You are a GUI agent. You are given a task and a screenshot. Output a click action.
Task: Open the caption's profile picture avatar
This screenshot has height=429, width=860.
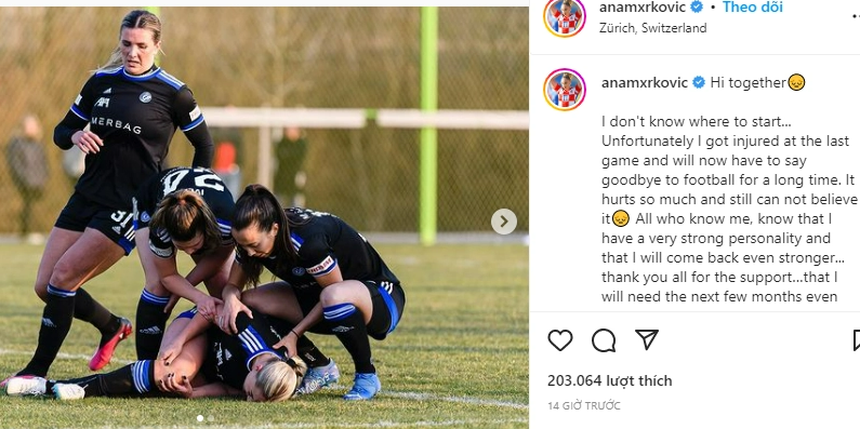[564, 89]
